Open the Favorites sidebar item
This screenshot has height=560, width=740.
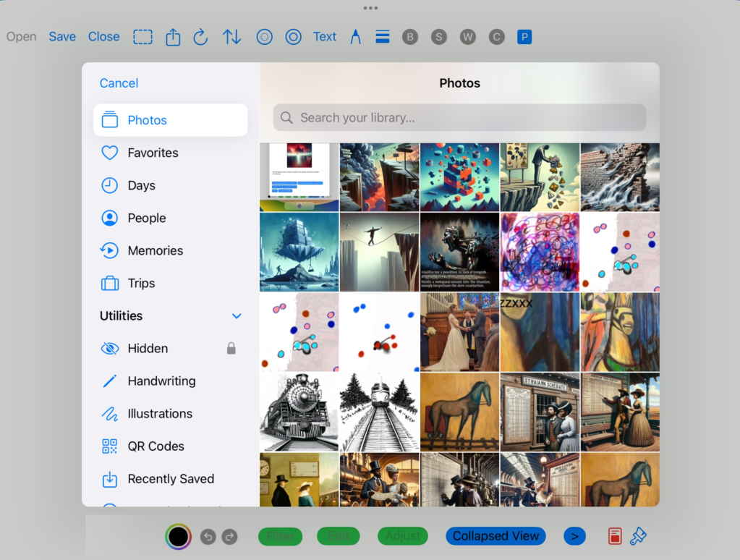point(153,153)
